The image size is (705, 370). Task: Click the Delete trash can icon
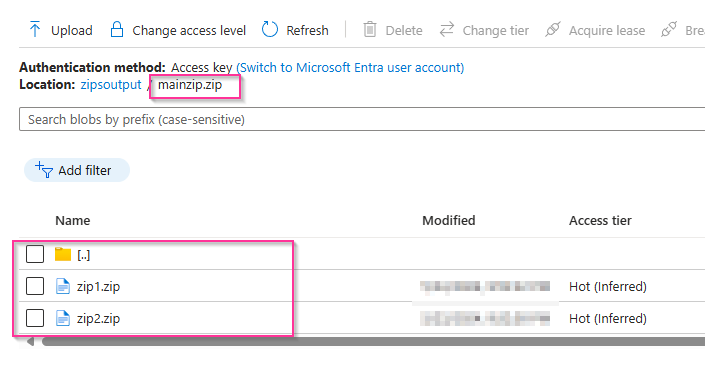coord(370,30)
